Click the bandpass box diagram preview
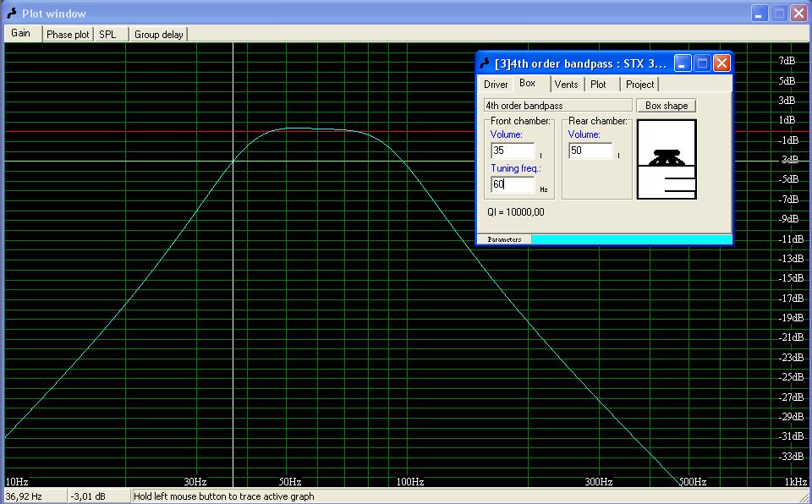The image size is (812, 504). click(667, 160)
